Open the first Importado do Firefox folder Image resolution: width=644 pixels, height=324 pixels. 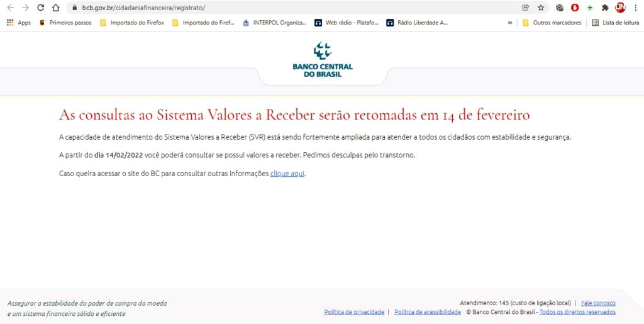(x=132, y=23)
